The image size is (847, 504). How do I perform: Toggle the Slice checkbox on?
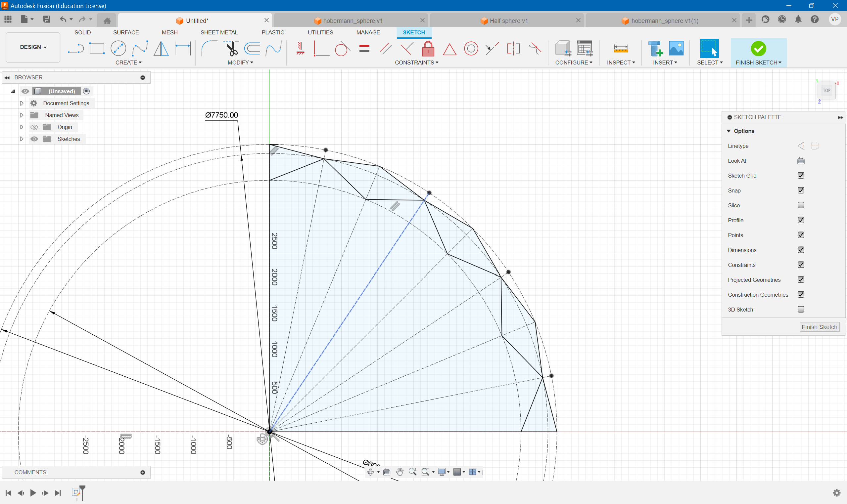tap(801, 205)
